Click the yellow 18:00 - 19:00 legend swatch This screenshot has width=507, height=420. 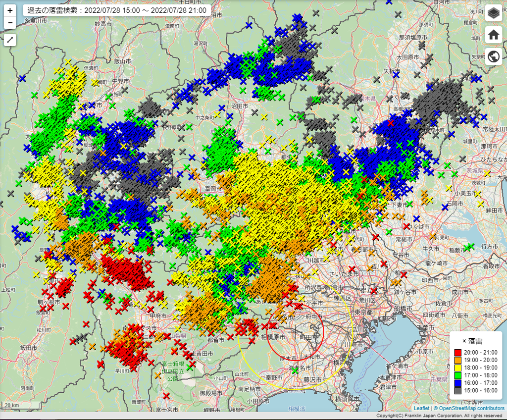[458, 368]
